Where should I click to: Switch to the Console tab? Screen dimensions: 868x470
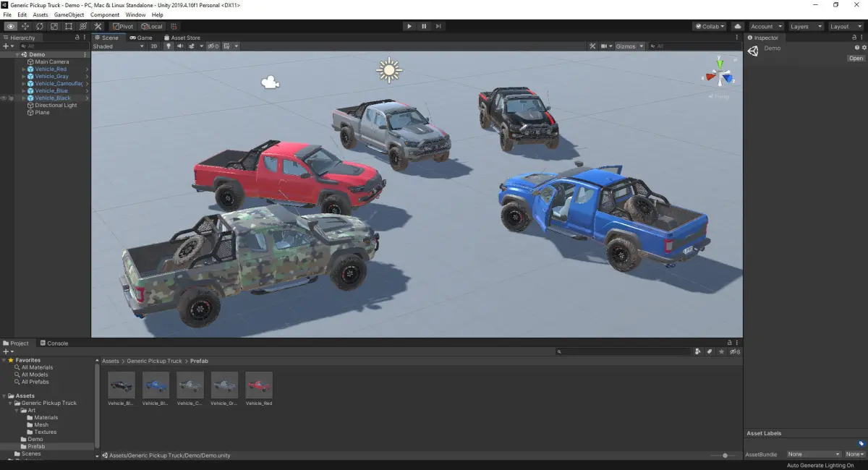(x=54, y=343)
